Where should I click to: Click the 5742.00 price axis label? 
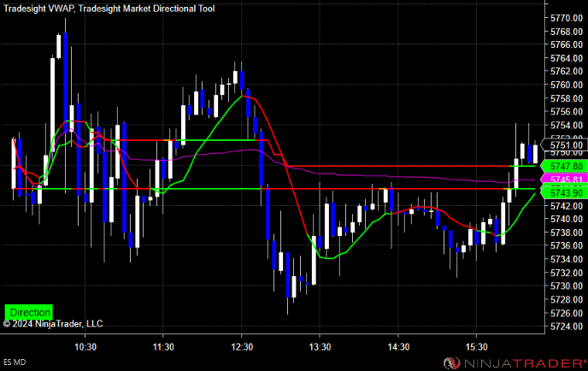tap(567, 205)
